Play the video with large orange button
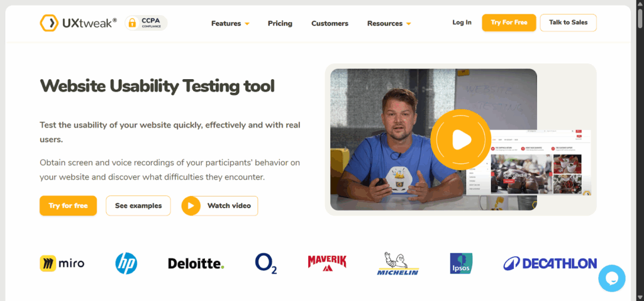Viewport: 644px width, 301px height. [x=460, y=140]
